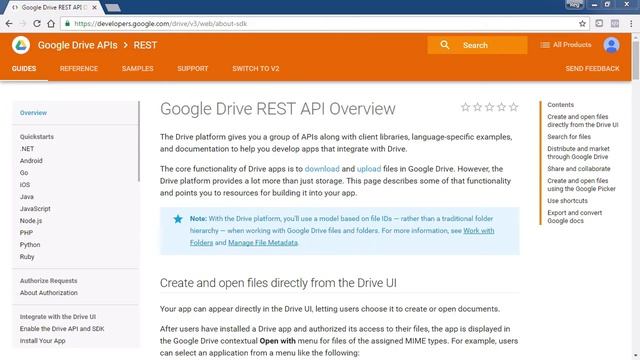Viewport: 640px width, 360px height.
Task: Bookmark page with the star icon
Action: tap(582, 24)
